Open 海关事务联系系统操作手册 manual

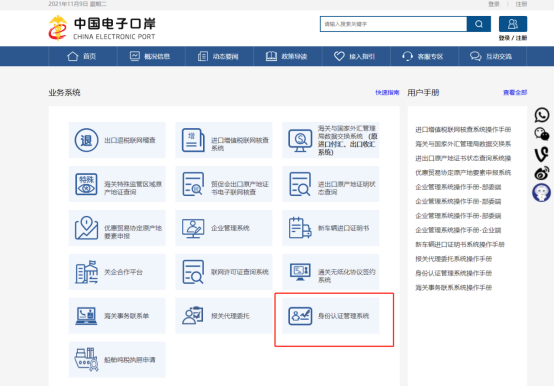point(454,287)
